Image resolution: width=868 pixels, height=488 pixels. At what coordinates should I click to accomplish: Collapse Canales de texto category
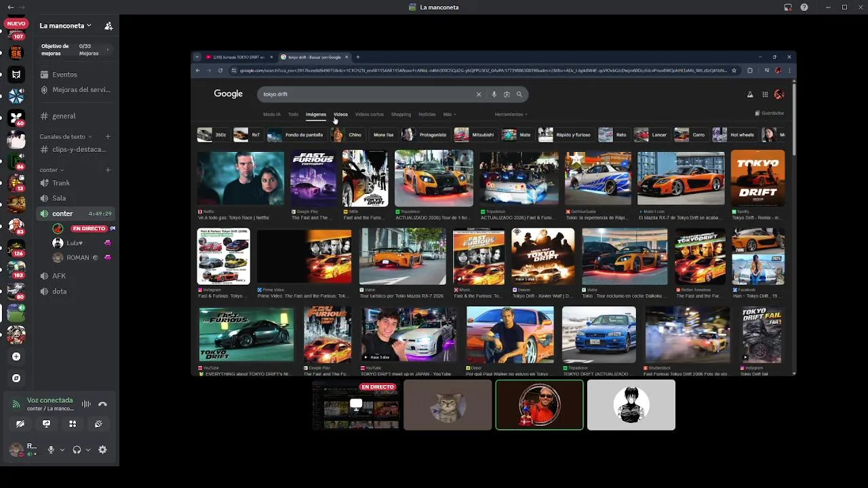click(x=66, y=136)
